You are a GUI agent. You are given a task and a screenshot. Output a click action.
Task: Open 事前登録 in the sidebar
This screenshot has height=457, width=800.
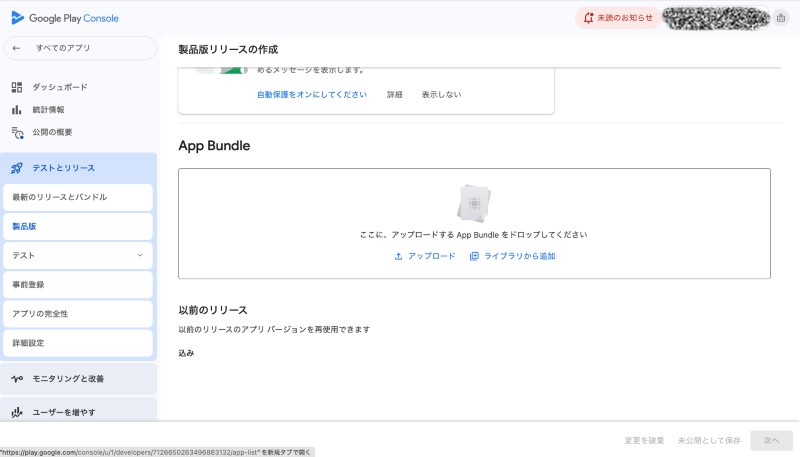coord(78,285)
